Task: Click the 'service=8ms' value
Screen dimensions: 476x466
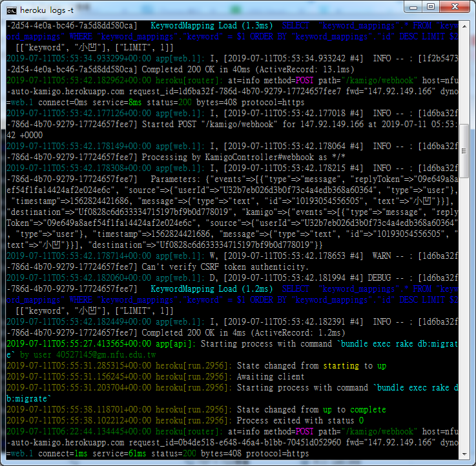Action: 117,103
